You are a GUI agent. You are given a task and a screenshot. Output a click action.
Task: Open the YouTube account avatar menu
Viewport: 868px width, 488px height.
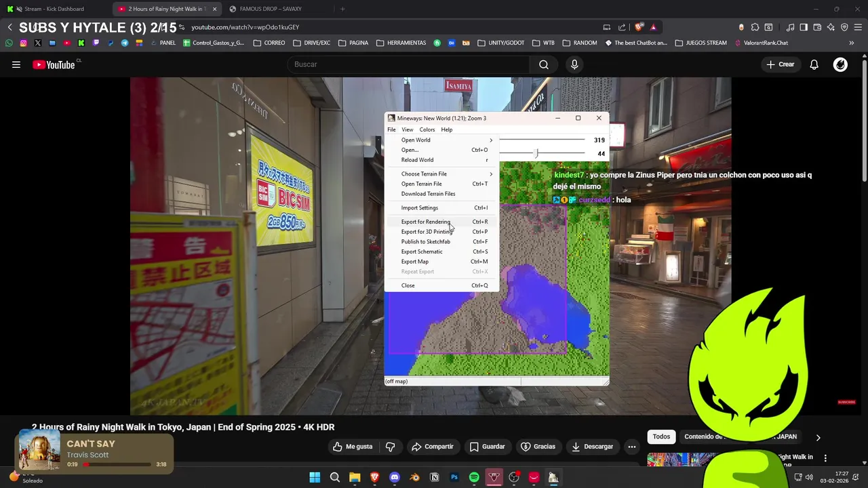[x=840, y=64]
